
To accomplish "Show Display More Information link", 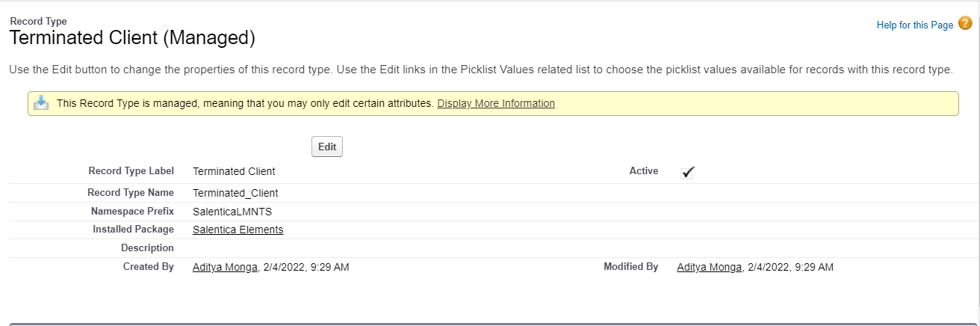I will [496, 103].
